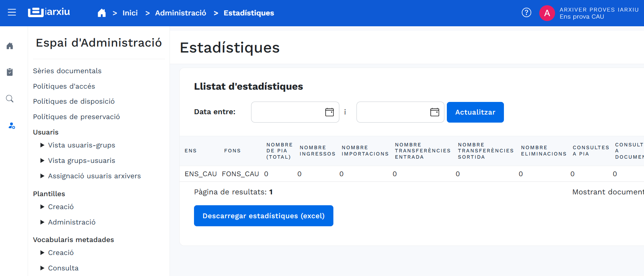Image resolution: width=644 pixels, height=276 pixels.
Task: Open the sidebar clipboard tasks icon
Action: [10, 72]
